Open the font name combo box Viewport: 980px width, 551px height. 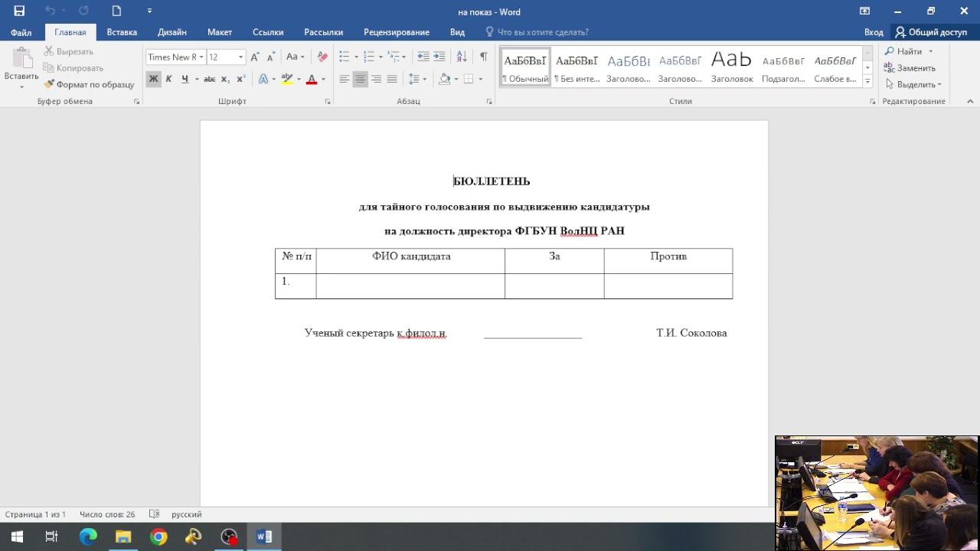[175, 57]
